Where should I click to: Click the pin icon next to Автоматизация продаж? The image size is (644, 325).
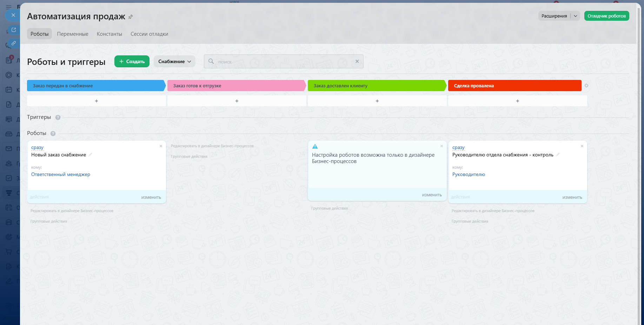click(x=131, y=17)
